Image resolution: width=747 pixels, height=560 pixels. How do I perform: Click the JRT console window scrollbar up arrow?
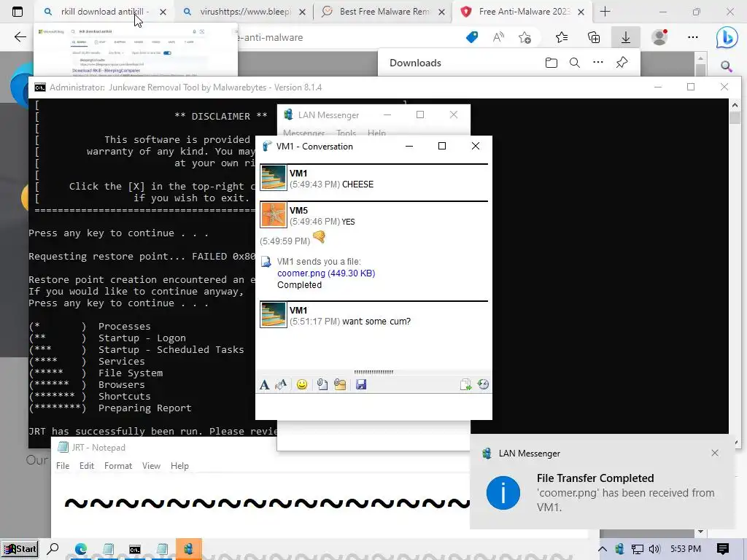(735, 105)
